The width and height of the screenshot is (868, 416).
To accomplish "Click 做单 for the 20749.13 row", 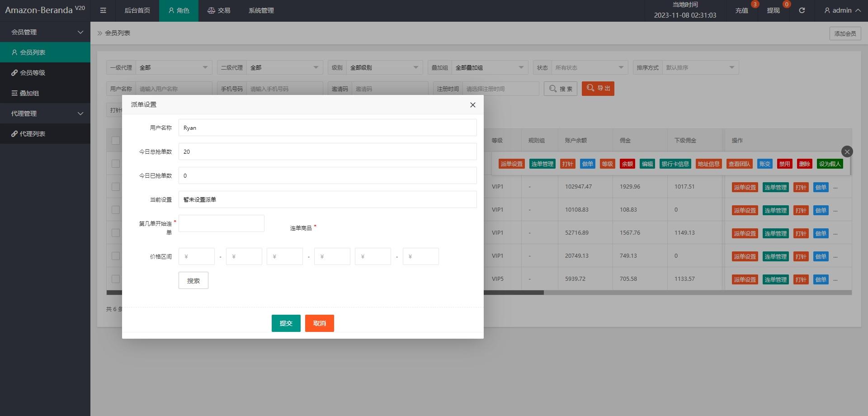I will coord(821,256).
